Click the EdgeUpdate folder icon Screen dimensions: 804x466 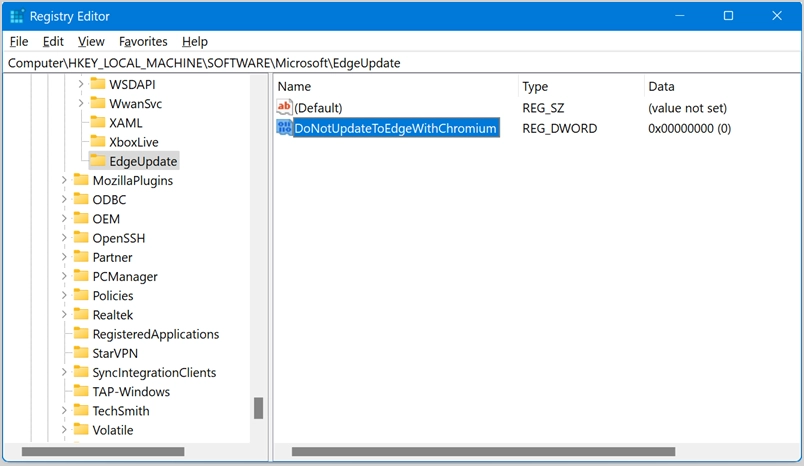point(97,160)
